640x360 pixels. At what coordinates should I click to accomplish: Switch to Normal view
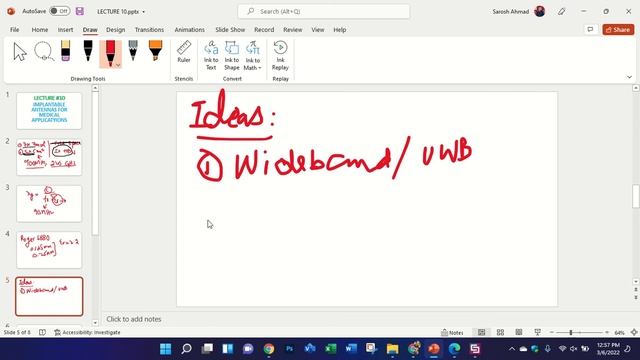[482, 333]
